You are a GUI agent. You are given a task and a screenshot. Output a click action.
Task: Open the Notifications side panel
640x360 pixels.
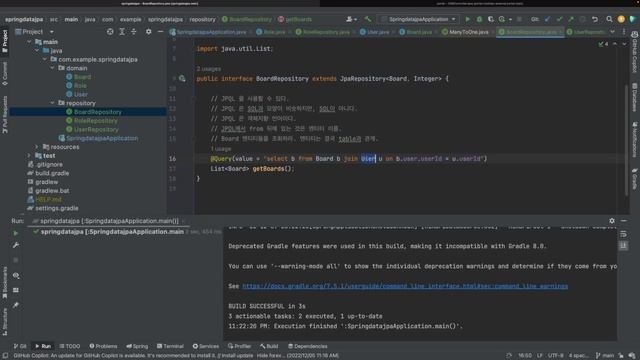tap(634, 140)
